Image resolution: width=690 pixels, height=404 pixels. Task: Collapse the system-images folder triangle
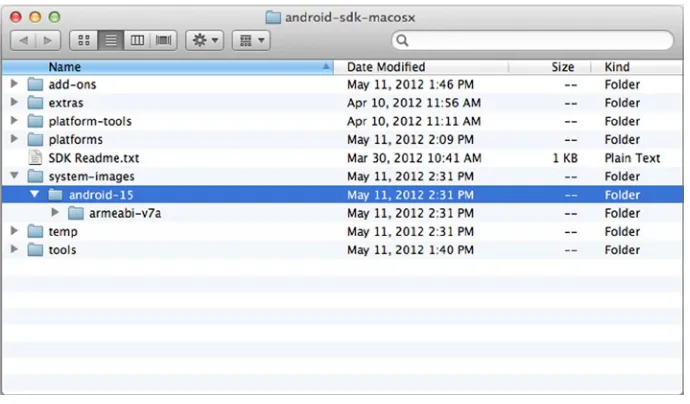(14, 176)
